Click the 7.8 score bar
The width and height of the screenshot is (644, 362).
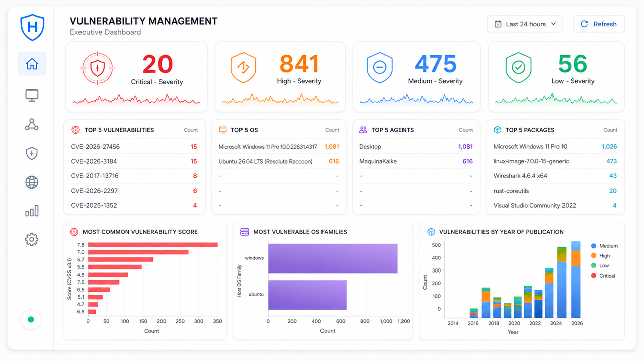pyautogui.click(x=153, y=245)
